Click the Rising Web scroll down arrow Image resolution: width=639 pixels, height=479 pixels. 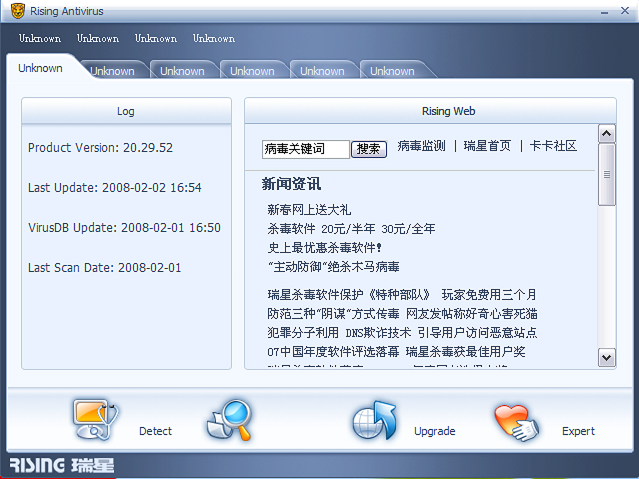click(x=607, y=358)
